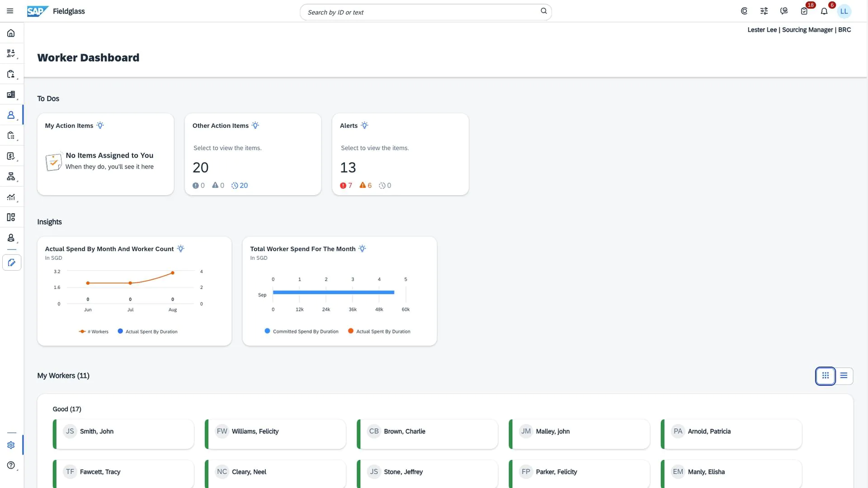Screen dimensions: 868x488
Task: Expand the organization hierarchy sidebar menu
Action: tap(11, 176)
